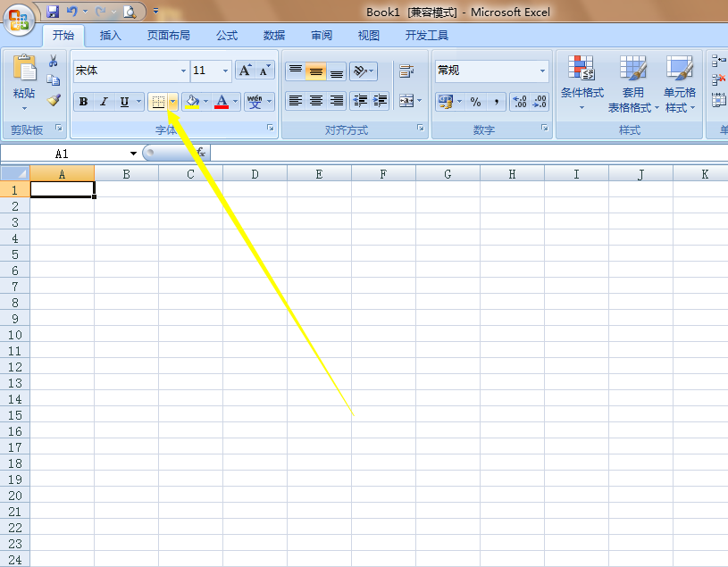Expand the Name Box dropdown arrow
The height and width of the screenshot is (567, 728).
point(133,154)
